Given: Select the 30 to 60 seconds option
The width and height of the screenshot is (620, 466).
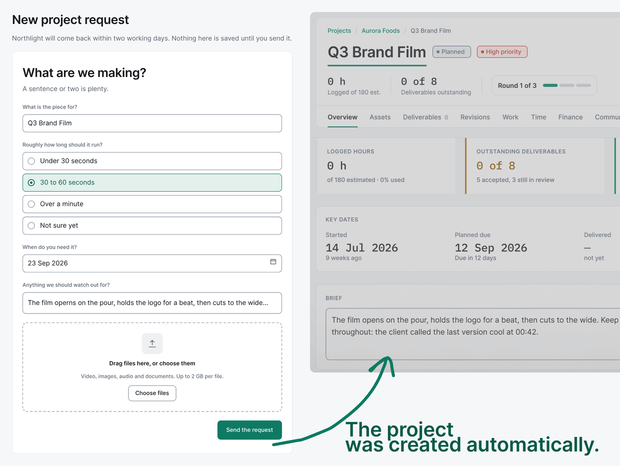Looking at the screenshot, I should (152, 183).
